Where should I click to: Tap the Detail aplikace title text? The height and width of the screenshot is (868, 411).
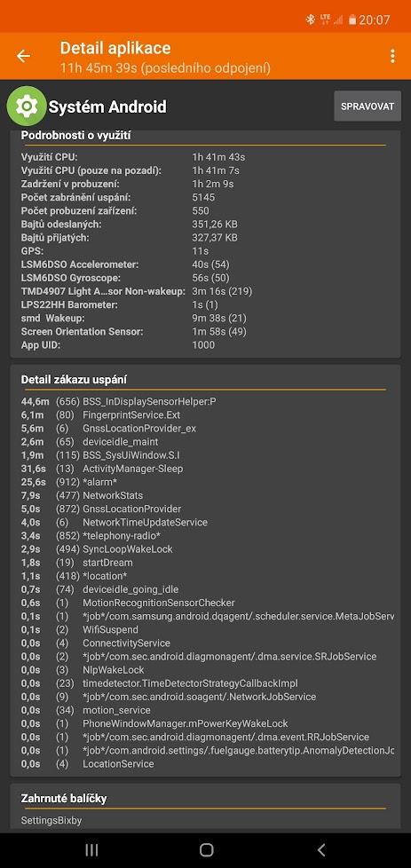(115, 48)
